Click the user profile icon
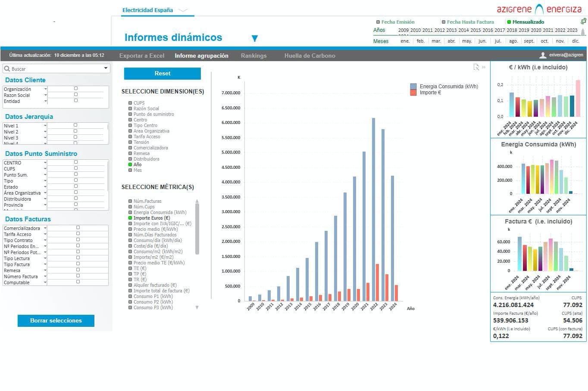This screenshot has height=391, width=588. tap(543, 55)
